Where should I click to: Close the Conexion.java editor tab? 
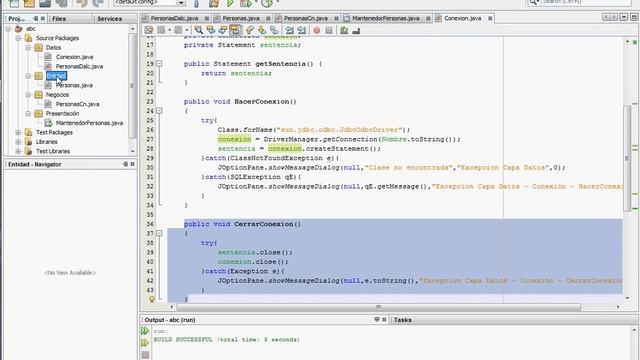(490, 18)
